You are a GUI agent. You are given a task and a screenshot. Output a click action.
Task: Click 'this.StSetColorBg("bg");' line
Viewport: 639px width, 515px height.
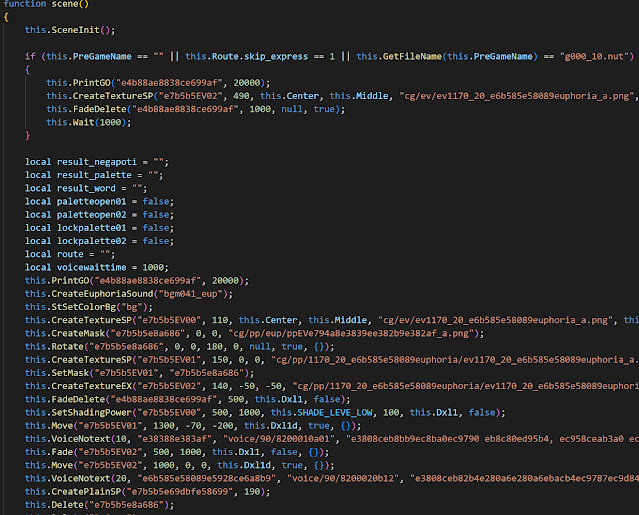pos(89,307)
